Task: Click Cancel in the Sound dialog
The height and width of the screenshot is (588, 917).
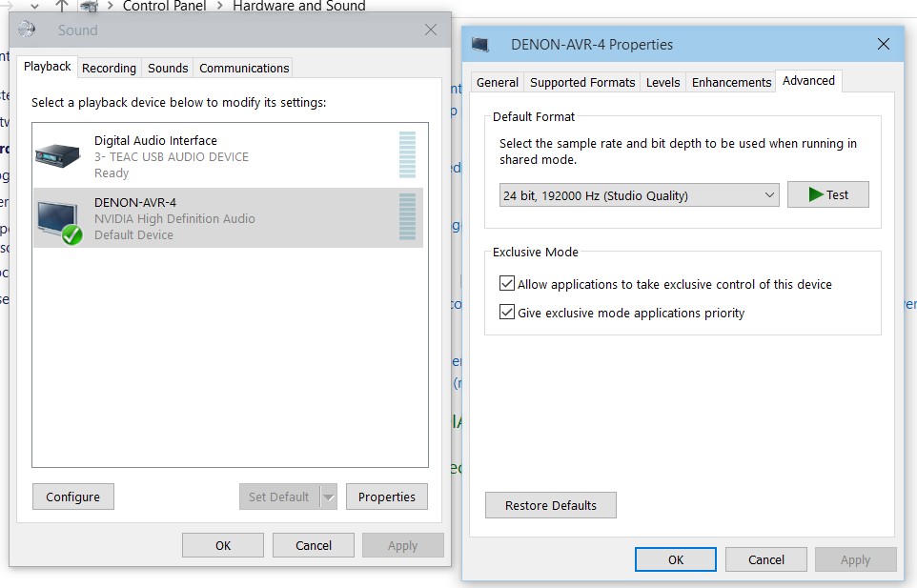Action: coord(314,545)
